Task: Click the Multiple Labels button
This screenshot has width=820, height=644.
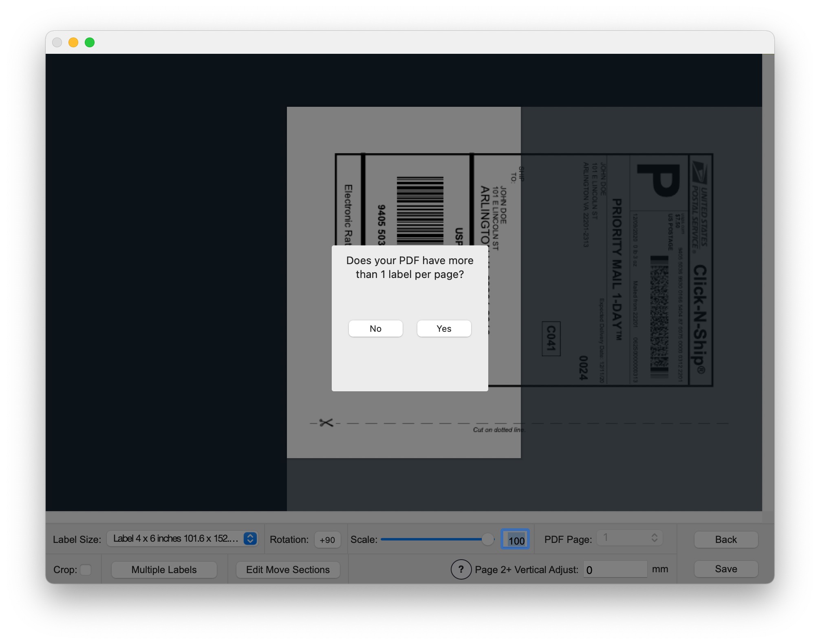Action: (x=164, y=569)
